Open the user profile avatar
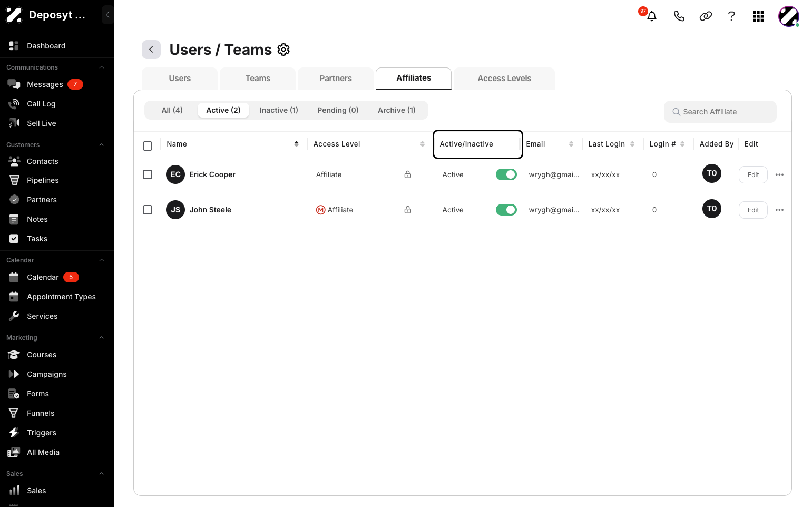 click(x=789, y=16)
